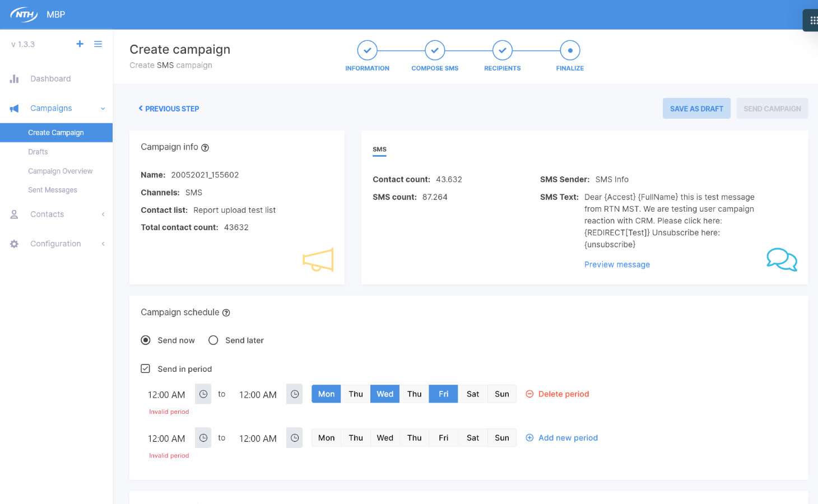Open the apps grid icon at top right
This screenshot has width=818, height=504.
click(813, 21)
